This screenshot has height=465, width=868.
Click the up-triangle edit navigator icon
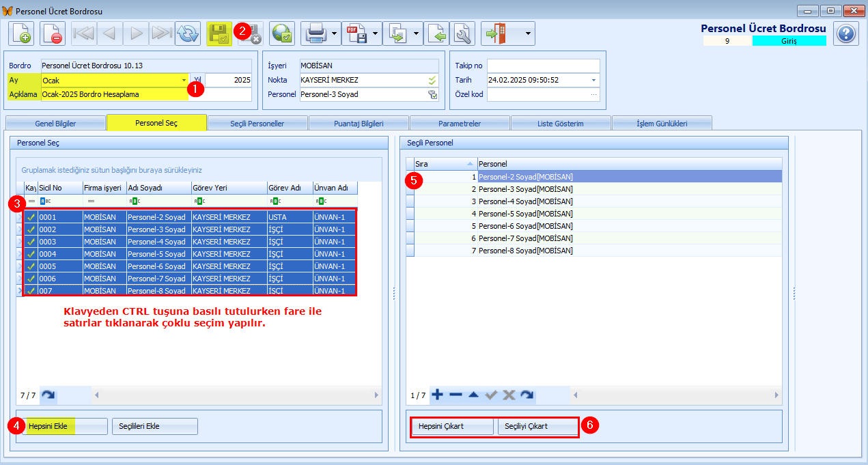pos(473,395)
